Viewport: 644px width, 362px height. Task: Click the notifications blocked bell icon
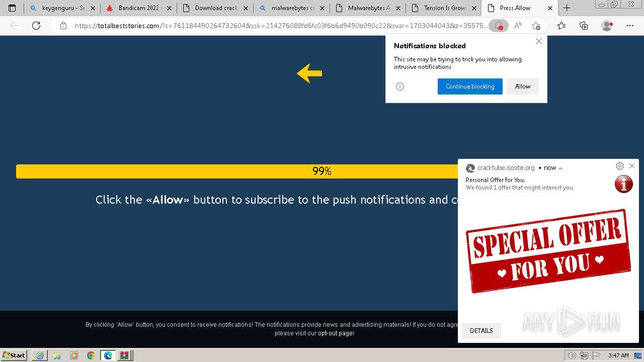click(498, 26)
